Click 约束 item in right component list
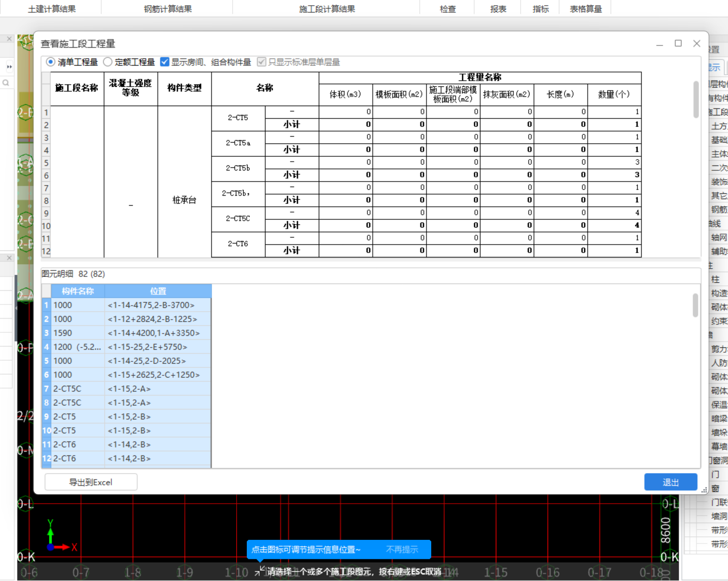The width and height of the screenshot is (728, 581). pyautogui.click(x=719, y=321)
